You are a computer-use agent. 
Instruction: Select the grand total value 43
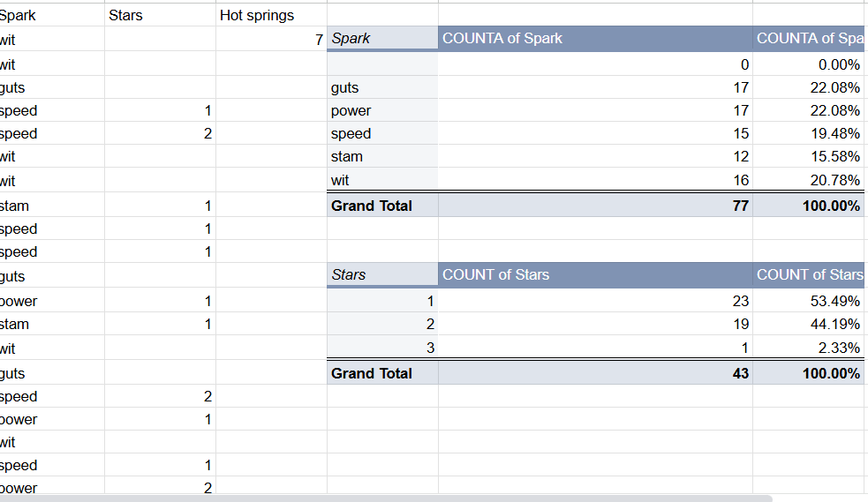pos(595,373)
